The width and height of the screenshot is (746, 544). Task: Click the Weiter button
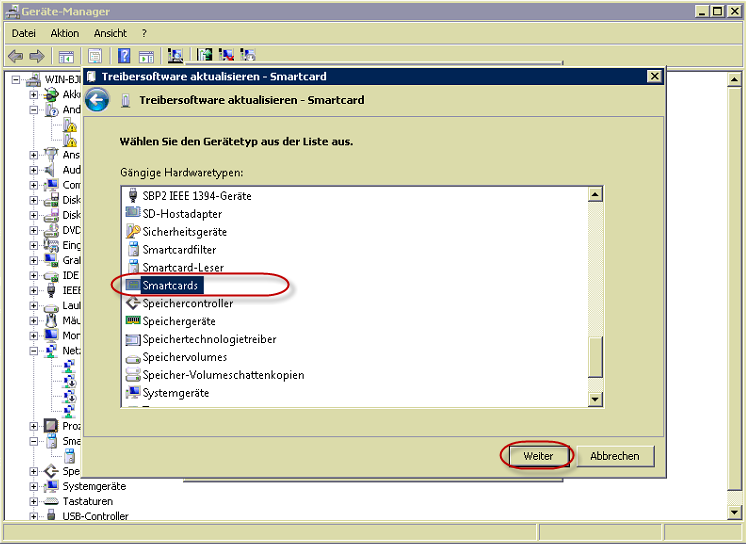[x=537, y=456]
